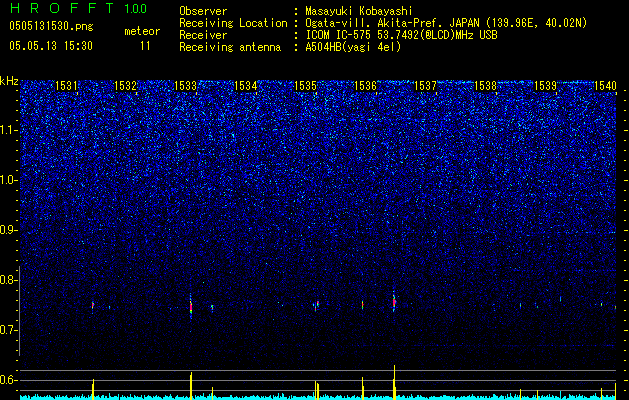
Task: Click the 1534 time marker
Action: pyautogui.click(x=246, y=85)
